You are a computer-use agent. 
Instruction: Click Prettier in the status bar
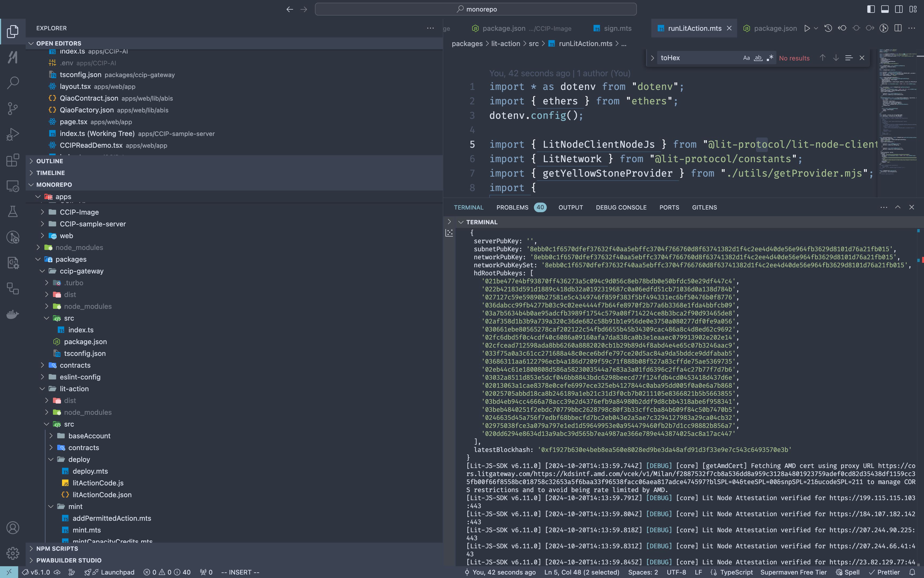point(884,572)
